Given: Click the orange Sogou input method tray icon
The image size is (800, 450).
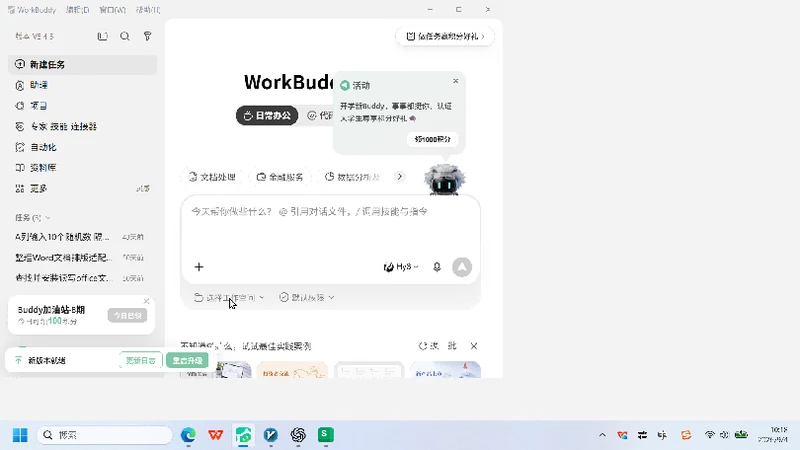Looking at the screenshot, I should 686,435.
